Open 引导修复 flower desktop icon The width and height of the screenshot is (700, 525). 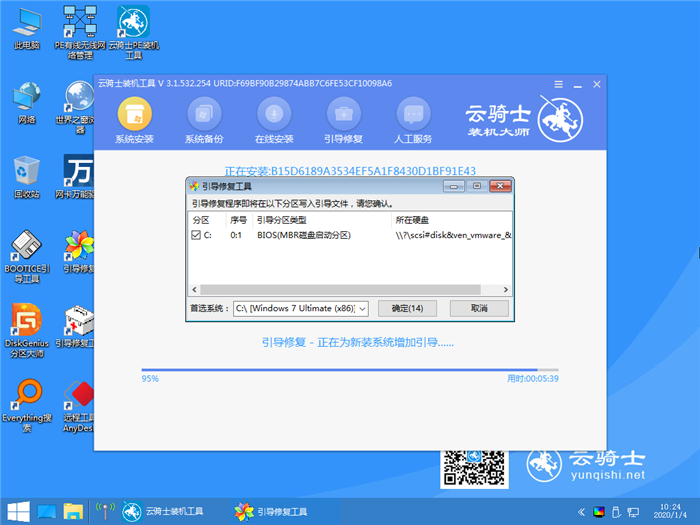[x=79, y=251]
